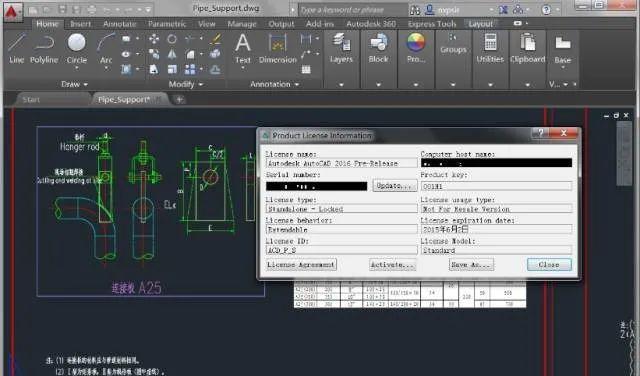Click the Dimension tool

278,49
